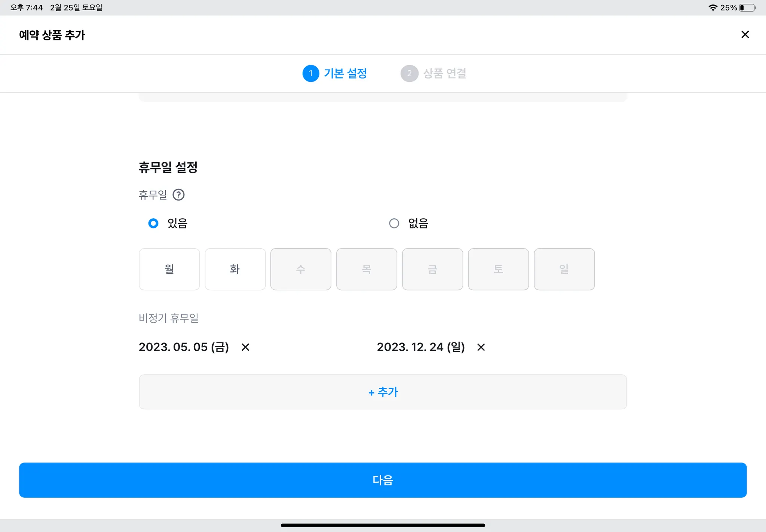Switch to the 기본 설정 step tab
Viewport: 766px width, 532px height.
point(345,74)
